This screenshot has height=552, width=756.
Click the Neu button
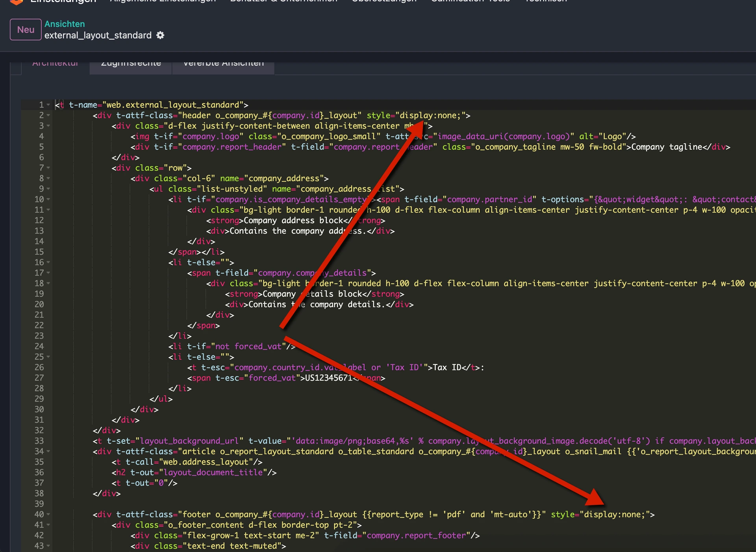(25, 29)
